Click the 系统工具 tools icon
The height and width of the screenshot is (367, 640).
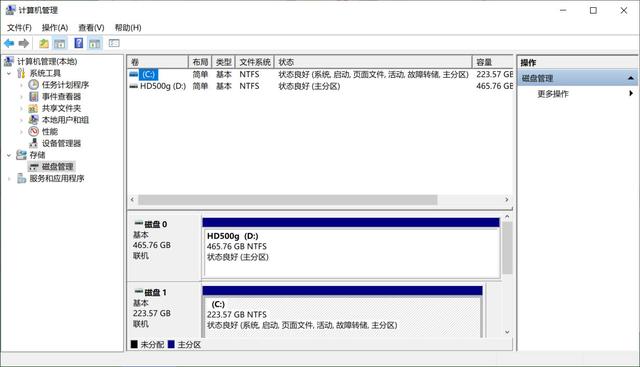(x=21, y=73)
